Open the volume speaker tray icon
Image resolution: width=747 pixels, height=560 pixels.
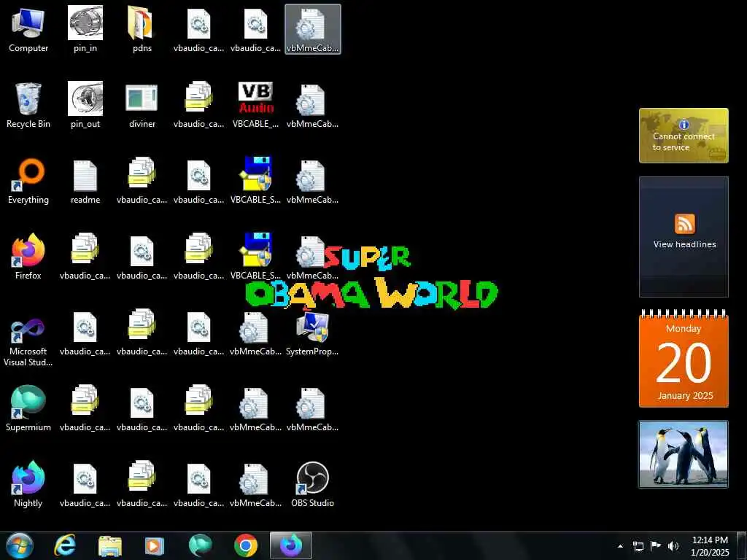click(673, 546)
